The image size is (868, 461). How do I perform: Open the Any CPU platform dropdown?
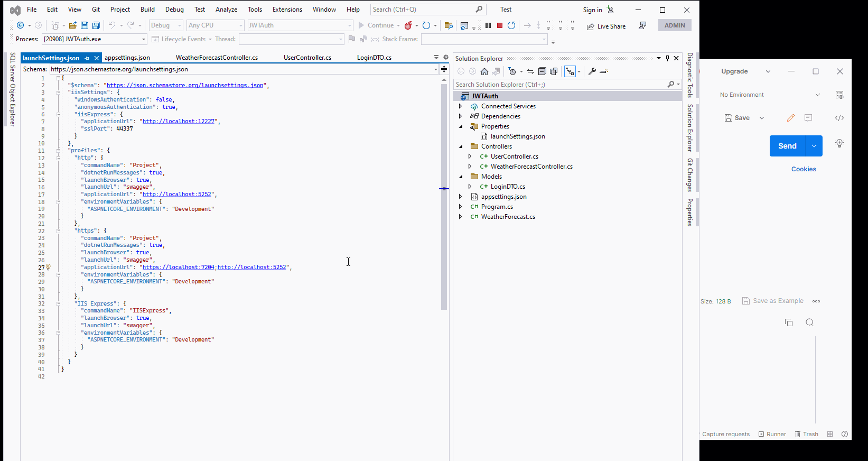point(216,25)
